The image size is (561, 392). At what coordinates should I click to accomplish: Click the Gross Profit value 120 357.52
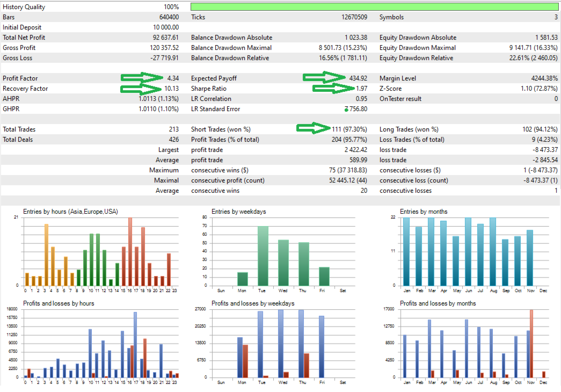coord(164,48)
